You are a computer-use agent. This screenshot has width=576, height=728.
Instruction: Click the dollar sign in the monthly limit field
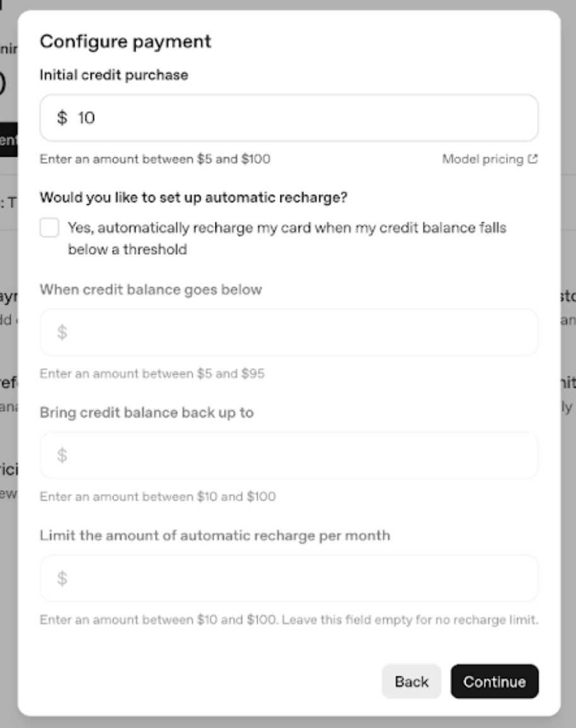[x=62, y=578]
